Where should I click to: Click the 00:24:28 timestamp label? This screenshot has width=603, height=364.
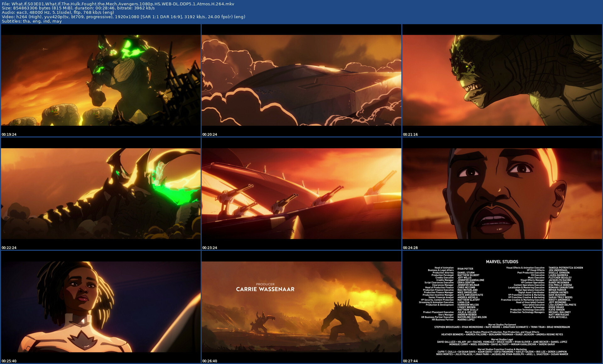coord(410,248)
